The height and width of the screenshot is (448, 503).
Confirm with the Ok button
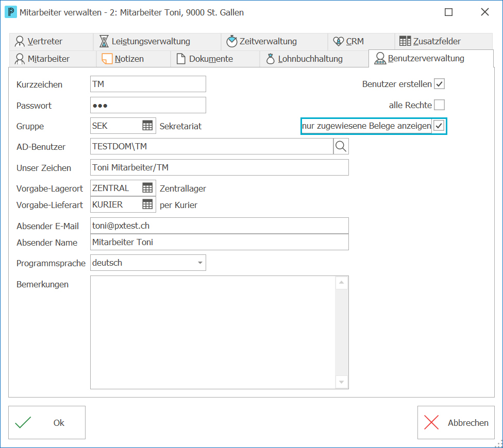[47, 422]
